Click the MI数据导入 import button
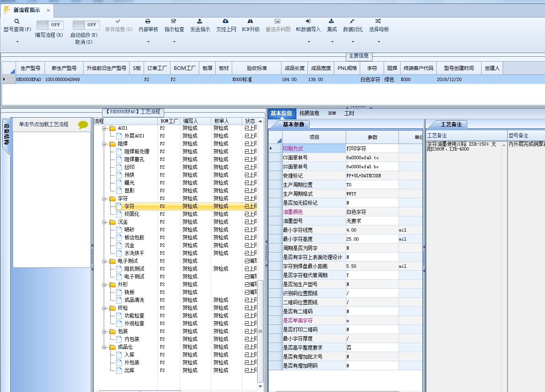The height and width of the screenshot is (392, 545). click(x=308, y=26)
